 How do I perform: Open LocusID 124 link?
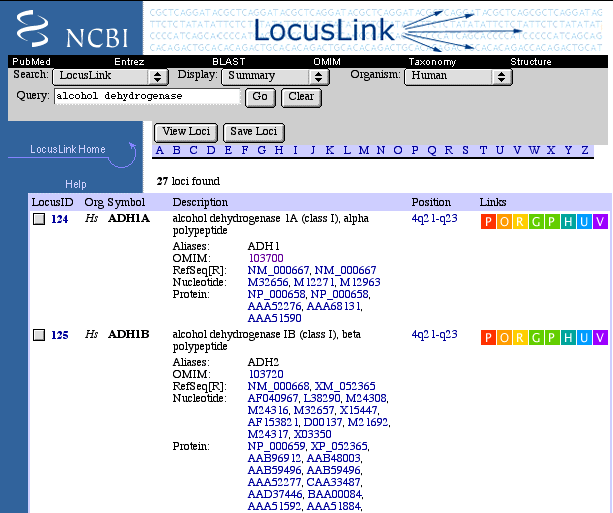pyautogui.click(x=60, y=219)
